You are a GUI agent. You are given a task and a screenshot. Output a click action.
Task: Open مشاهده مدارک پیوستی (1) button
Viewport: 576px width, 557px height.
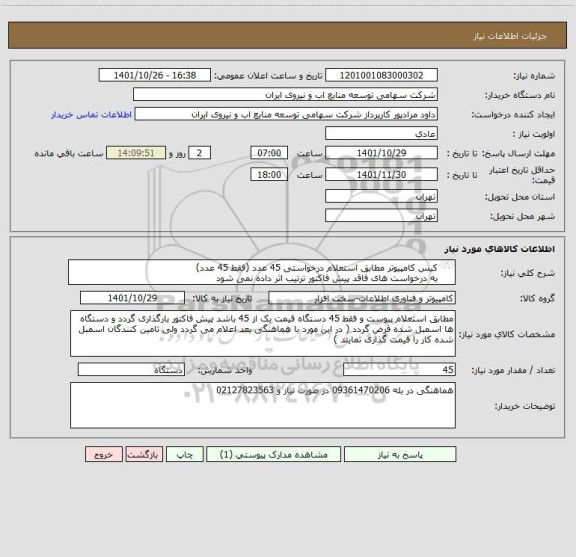pos(274,454)
